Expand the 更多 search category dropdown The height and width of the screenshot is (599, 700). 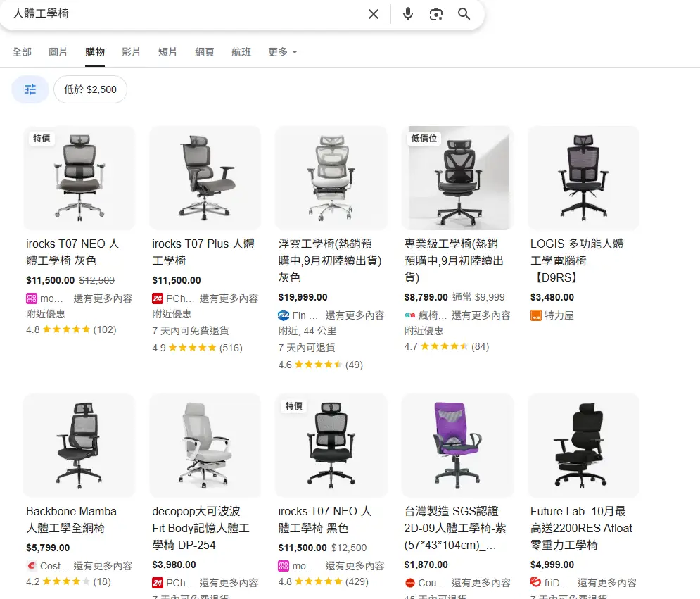tap(283, 52)
